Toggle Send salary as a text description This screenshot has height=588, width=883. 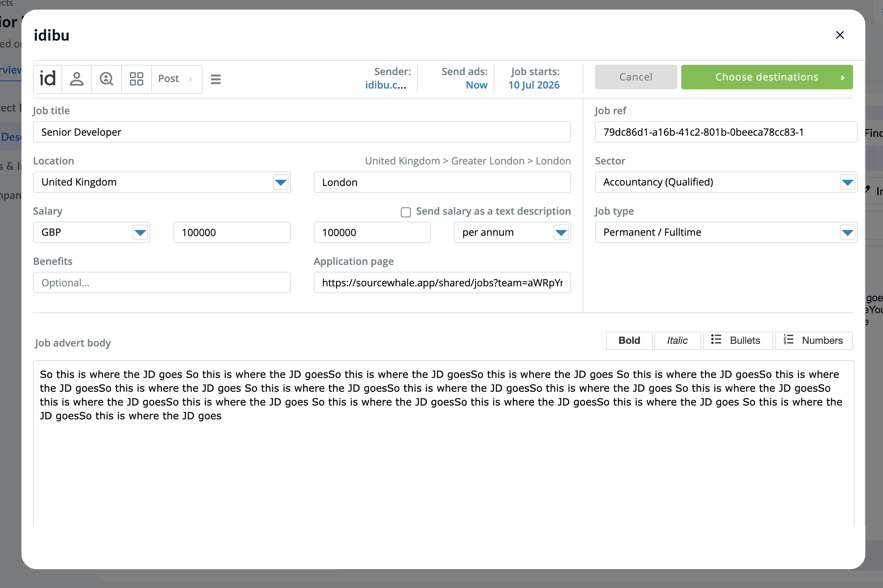(x=406, y=212)
